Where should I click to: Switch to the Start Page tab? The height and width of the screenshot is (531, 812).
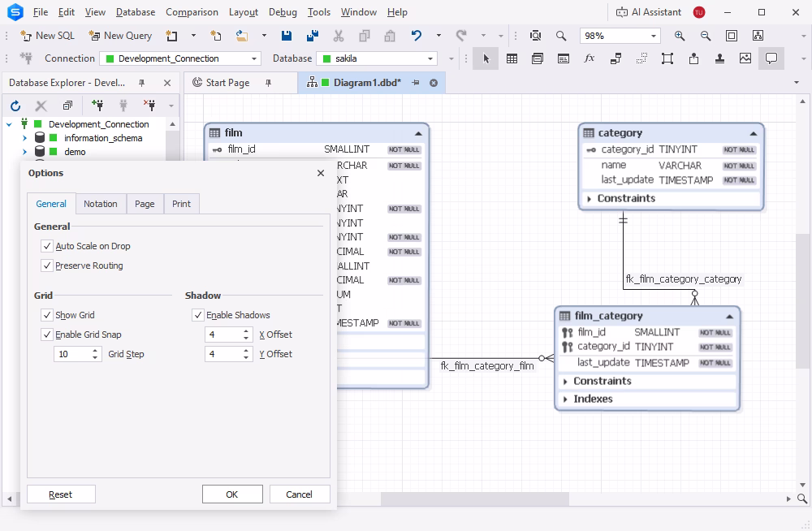point(227,83)
